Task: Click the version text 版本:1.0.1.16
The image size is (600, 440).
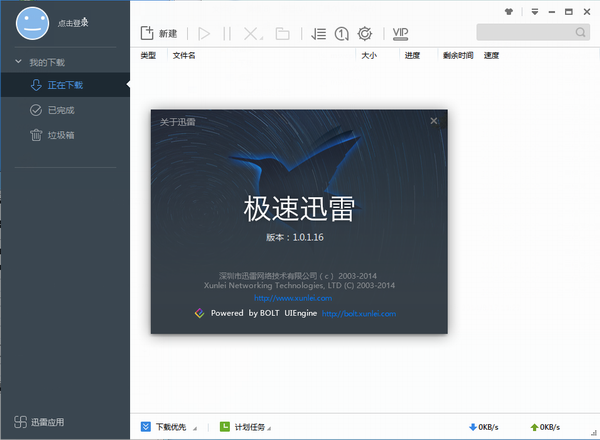Action: 295,237
